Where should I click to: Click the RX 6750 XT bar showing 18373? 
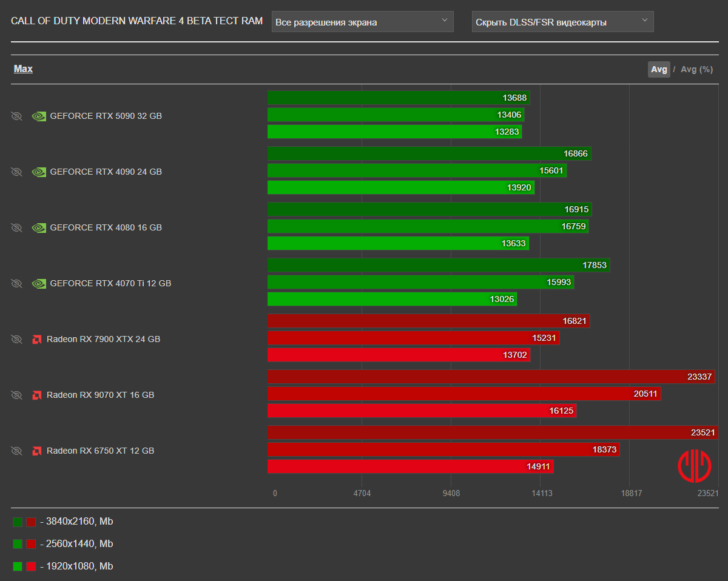pyautogui.click(x=443, y=449)
